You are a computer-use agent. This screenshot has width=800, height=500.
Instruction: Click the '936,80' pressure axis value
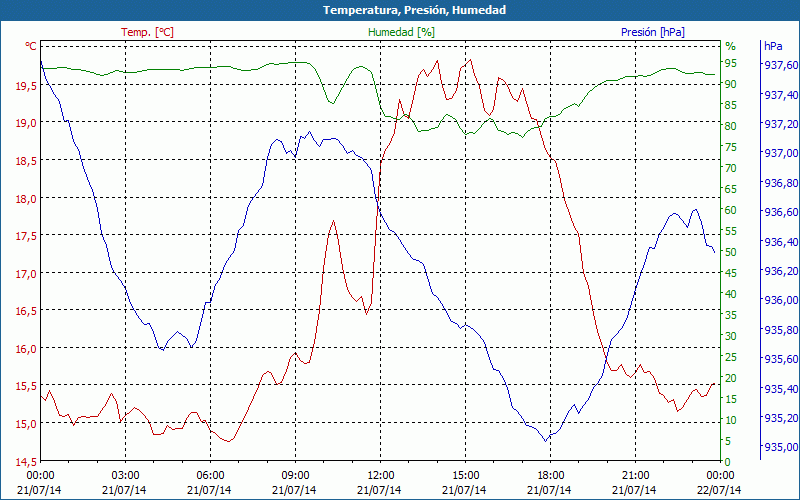781,183
